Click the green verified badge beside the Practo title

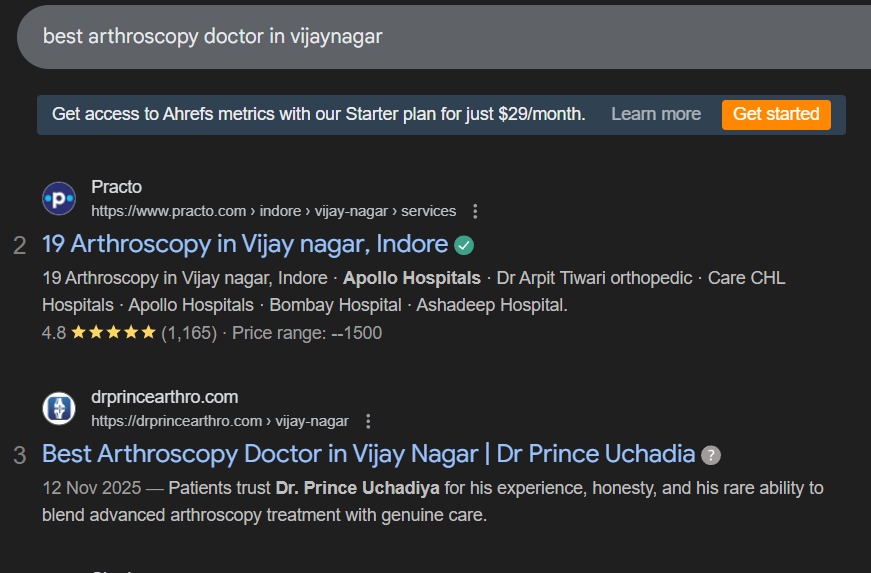click(x=464, y=244)
